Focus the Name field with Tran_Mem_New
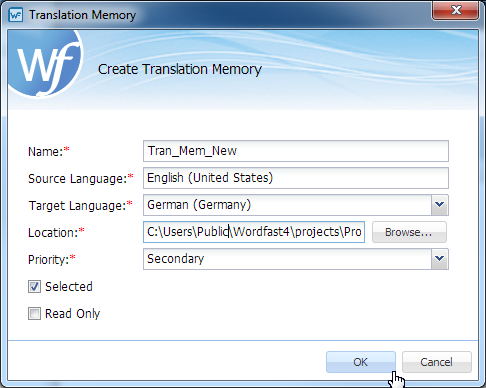486x388 pixels. (x=296, y=151)
